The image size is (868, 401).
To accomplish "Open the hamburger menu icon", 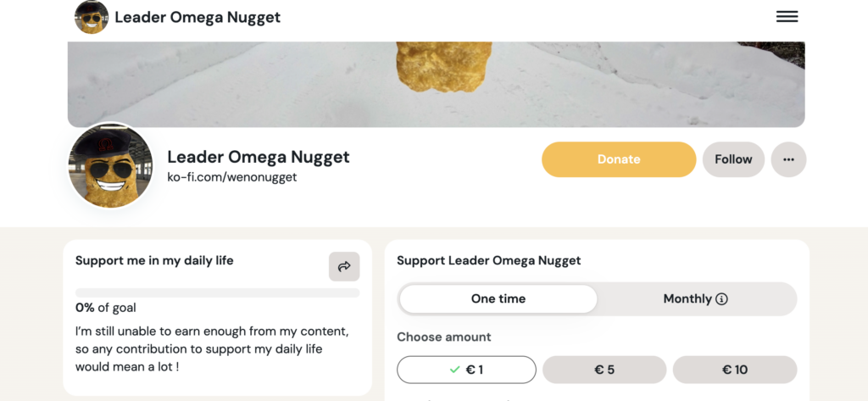I will pyautogui.click(x=787, y=17).
